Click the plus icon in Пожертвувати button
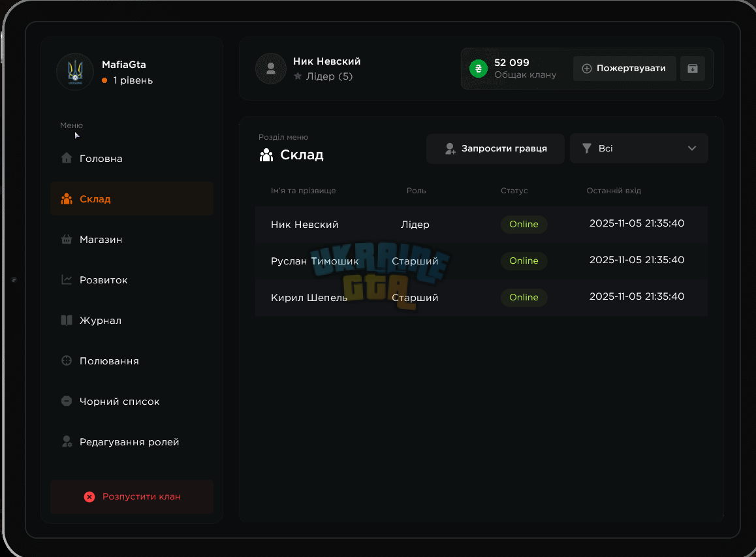 click(587, 69)
